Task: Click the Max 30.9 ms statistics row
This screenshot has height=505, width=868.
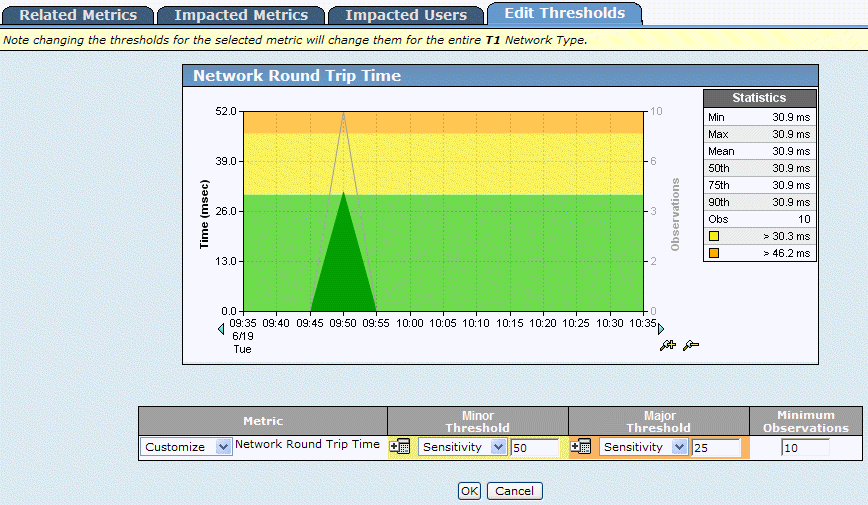Action: click(x=760, y=135)
